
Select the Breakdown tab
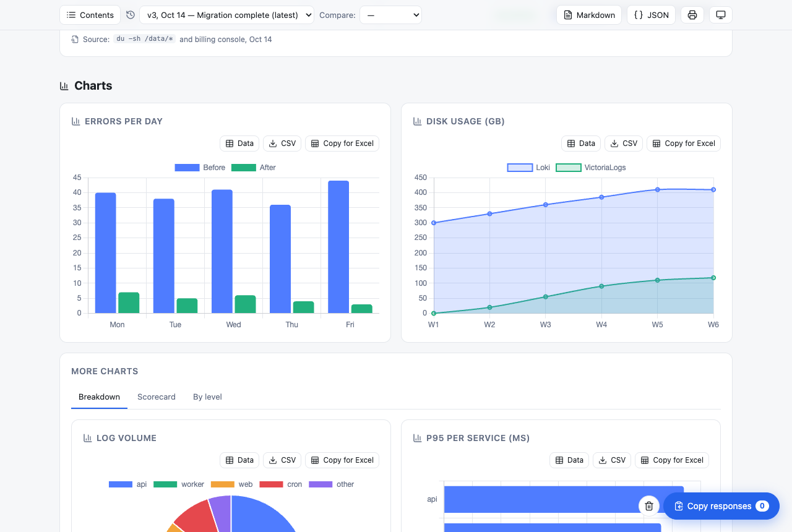99,397
